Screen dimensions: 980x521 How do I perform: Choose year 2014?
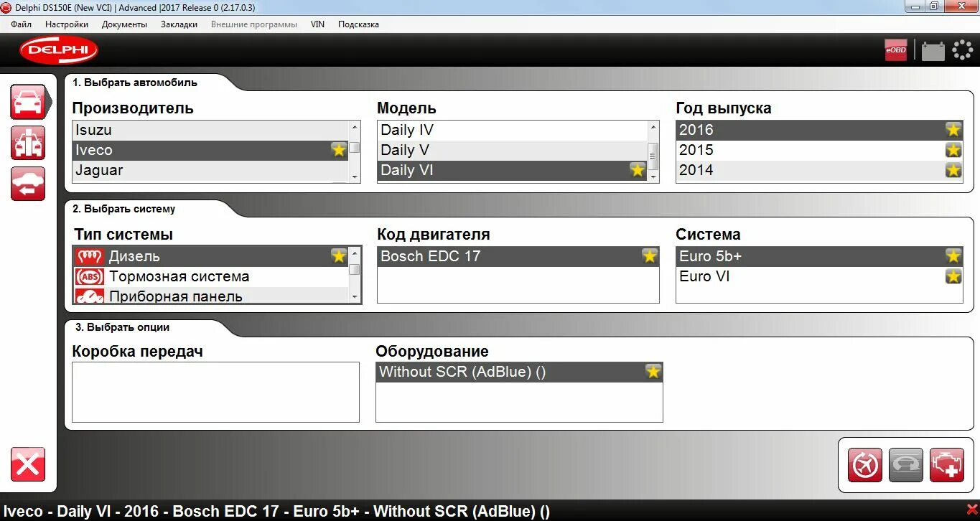[x=819, y=170]
